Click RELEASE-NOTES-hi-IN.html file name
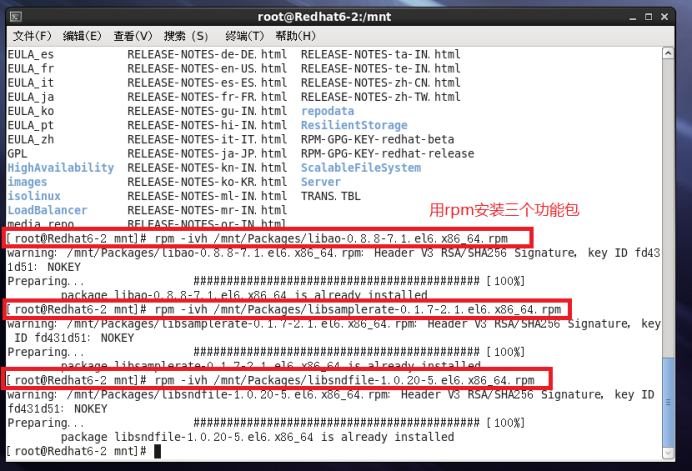Screen dimensions: 692x471 (x=207, y=125)
